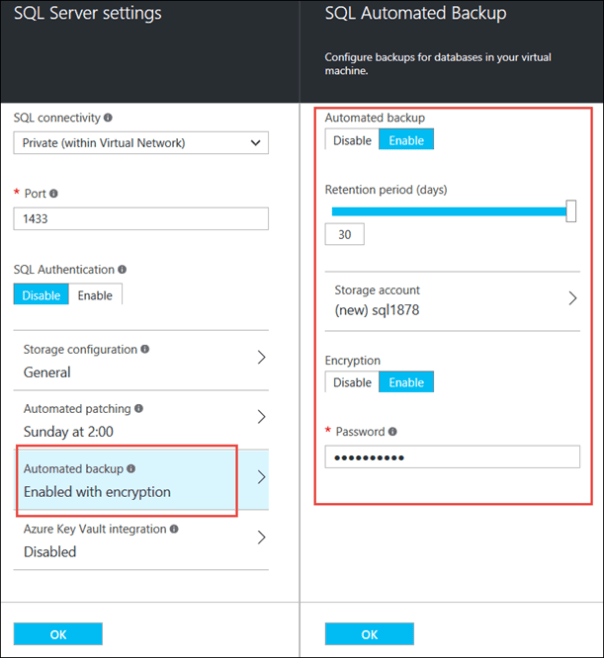Enable SQL Authentication
Screen dimensions: 604x658
95,295
